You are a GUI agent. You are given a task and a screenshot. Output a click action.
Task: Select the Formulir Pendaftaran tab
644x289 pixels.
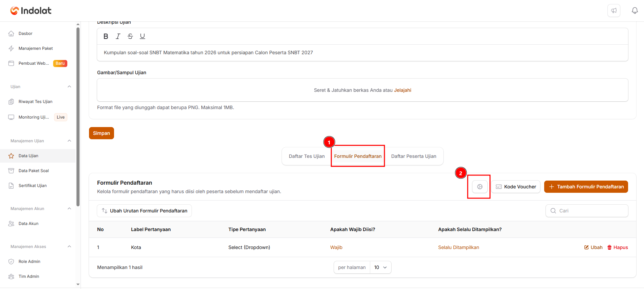pyautogui.click(x=358, y=156)
